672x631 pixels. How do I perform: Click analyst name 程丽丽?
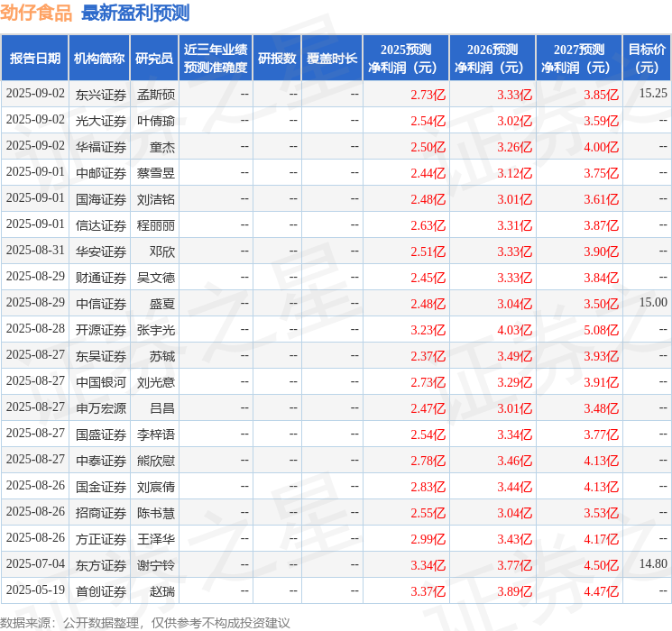[156, 225]
